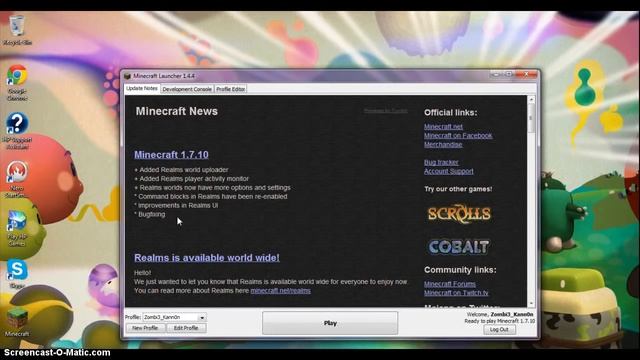The height and width of the screenshot is (360, 640).
Task: Launch Skype from the desktop
Action: pyautogui.click(x=17, y=273)
